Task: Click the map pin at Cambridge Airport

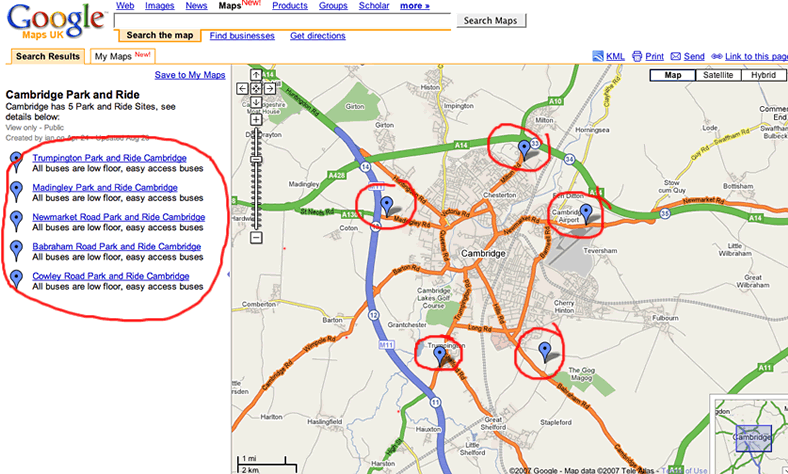Action: [x=586, y=214]
